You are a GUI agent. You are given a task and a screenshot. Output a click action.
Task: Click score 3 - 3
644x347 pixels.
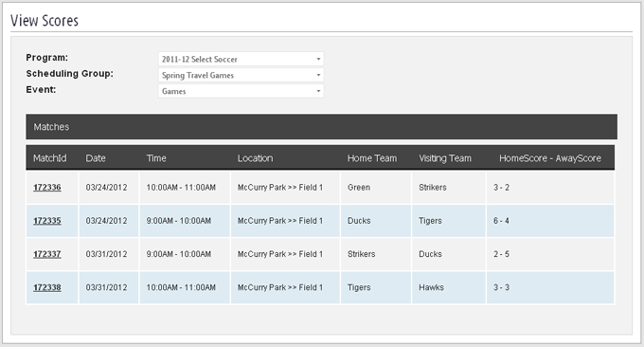(502, 287)
